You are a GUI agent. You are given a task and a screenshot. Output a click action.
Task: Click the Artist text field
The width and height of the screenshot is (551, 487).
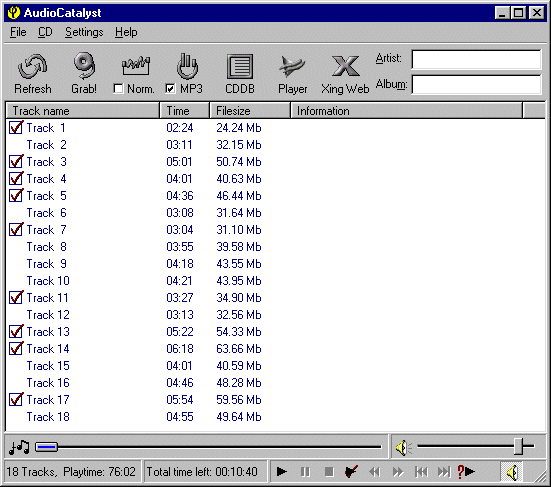click(476, 59)
